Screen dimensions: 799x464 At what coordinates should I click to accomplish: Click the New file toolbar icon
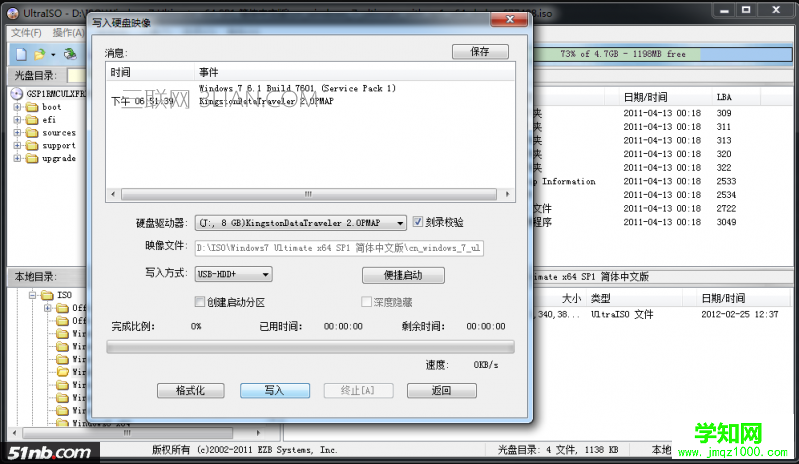point(21,54)
